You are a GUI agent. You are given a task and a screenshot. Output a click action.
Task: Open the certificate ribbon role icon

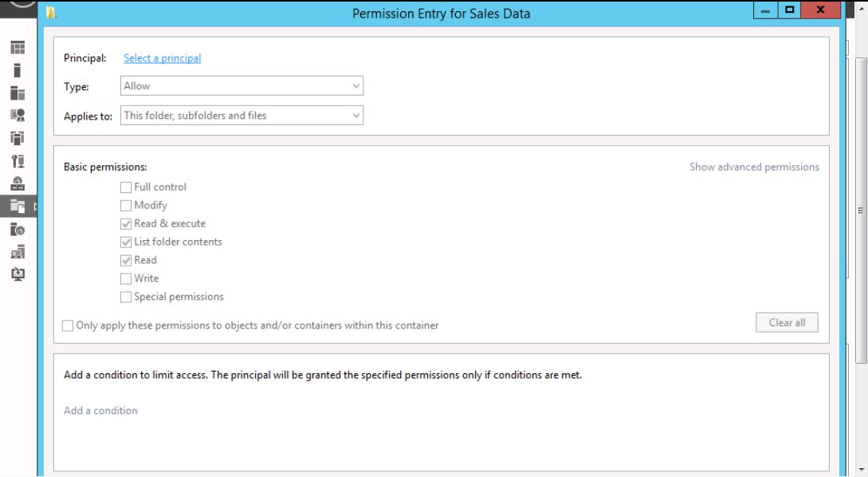click(x=18, y=115)
